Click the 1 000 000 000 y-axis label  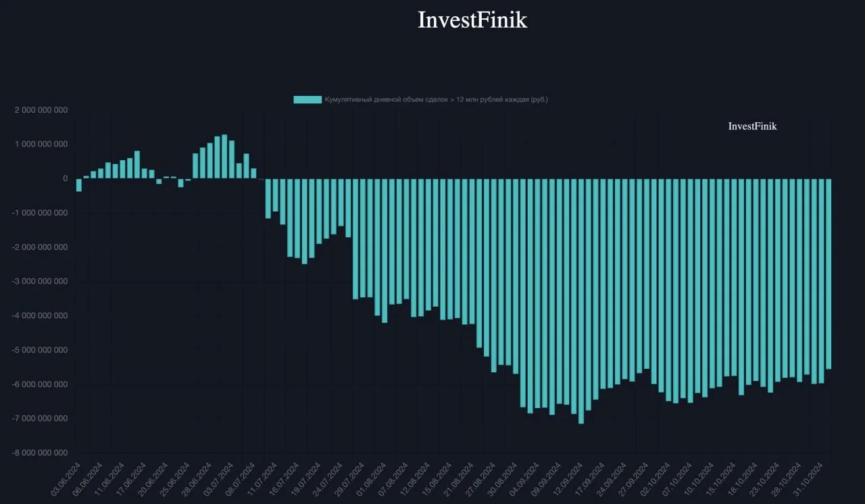[x=41, y=145]
